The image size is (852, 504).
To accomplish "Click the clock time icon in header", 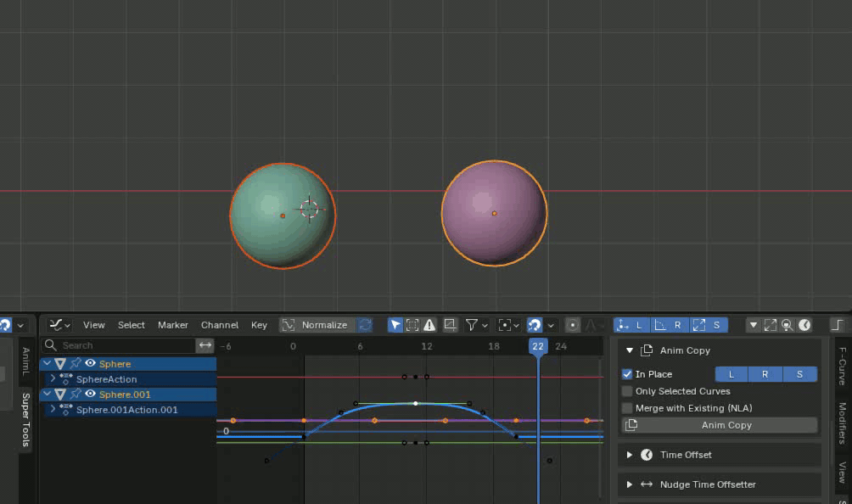I will pyautogui.click(x=804, y=325).
